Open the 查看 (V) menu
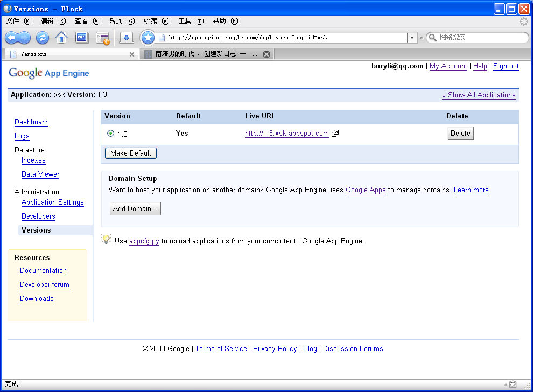Screen dimensions: 533x392 point(88,21)
